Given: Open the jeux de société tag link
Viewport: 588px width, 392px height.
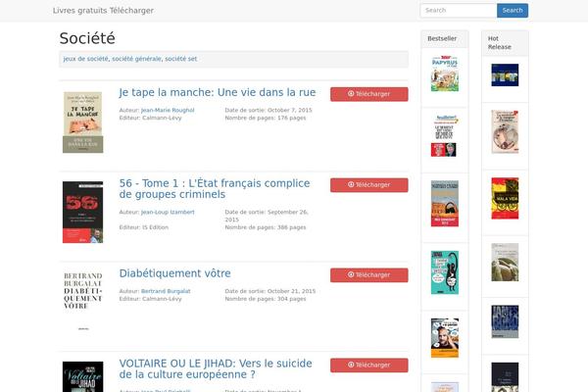Looking at the screenshot, I should [x=86, y=59].
